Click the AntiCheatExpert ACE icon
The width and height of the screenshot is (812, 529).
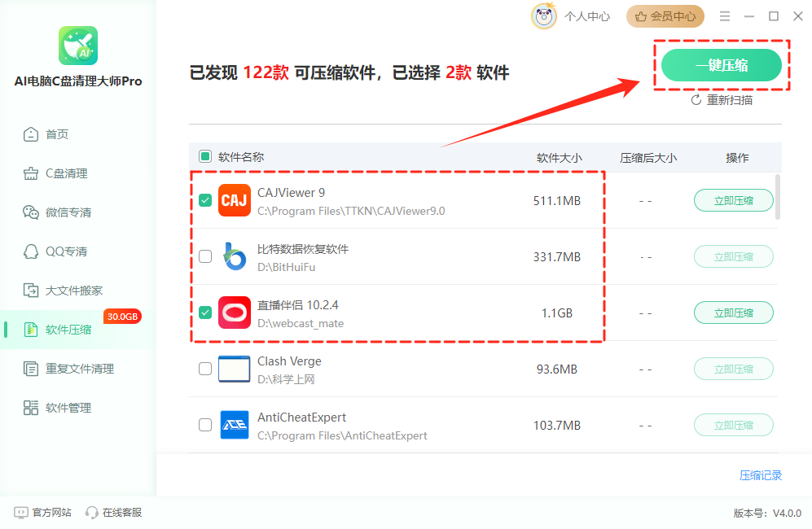(x=235, y=425)
